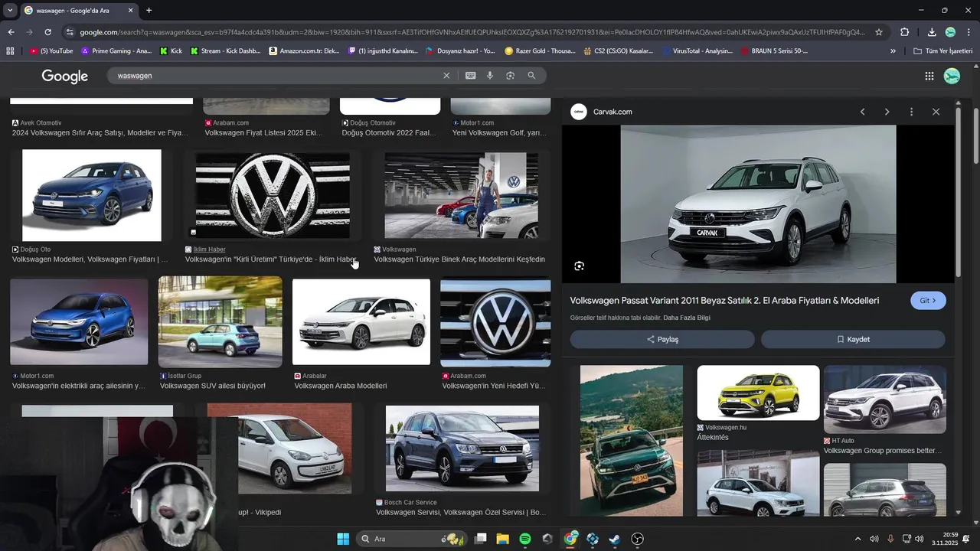
Task: Show previous image in Carvak preview panel
Action: [x=862, y=112]
